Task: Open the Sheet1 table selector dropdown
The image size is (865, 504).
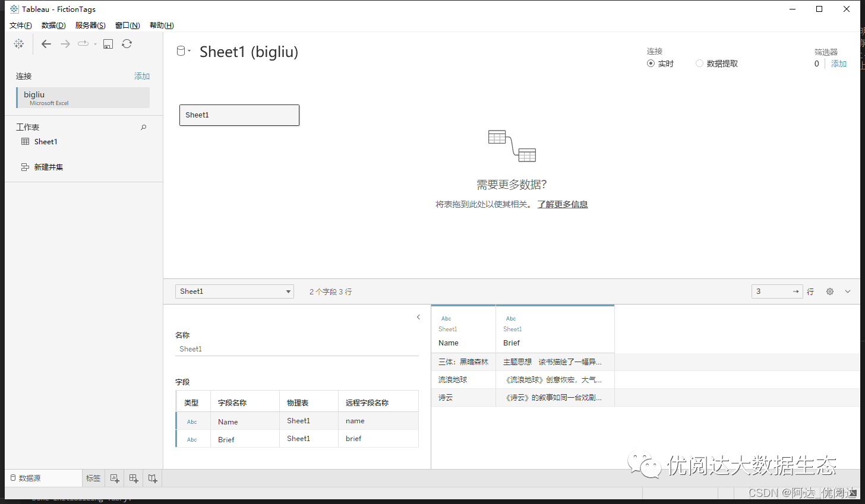Action: 235,291
